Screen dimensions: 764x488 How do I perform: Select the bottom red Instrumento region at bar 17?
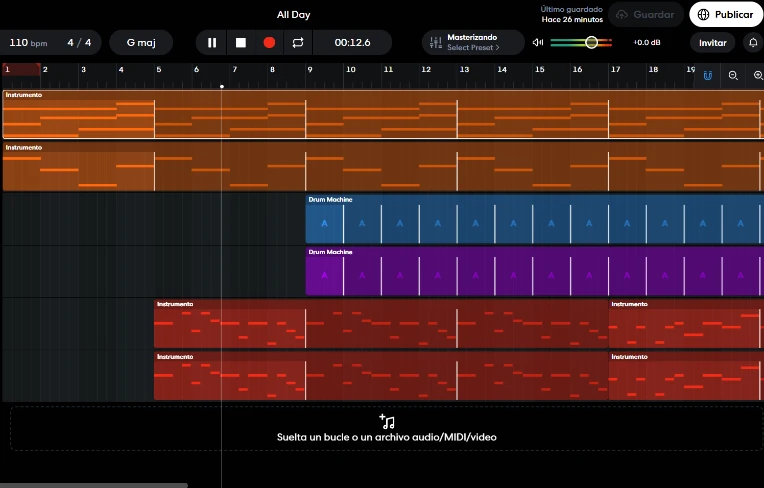click(686, 376)
